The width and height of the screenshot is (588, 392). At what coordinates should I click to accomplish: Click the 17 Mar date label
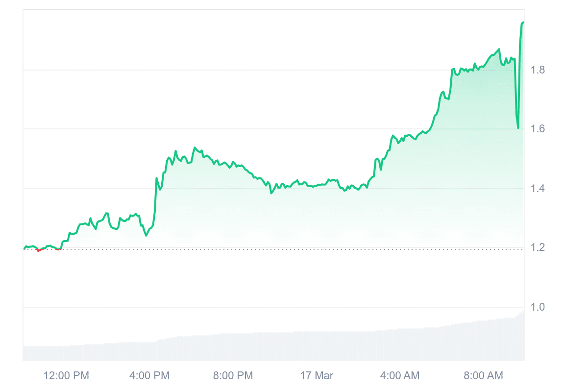tap(317, 376)
